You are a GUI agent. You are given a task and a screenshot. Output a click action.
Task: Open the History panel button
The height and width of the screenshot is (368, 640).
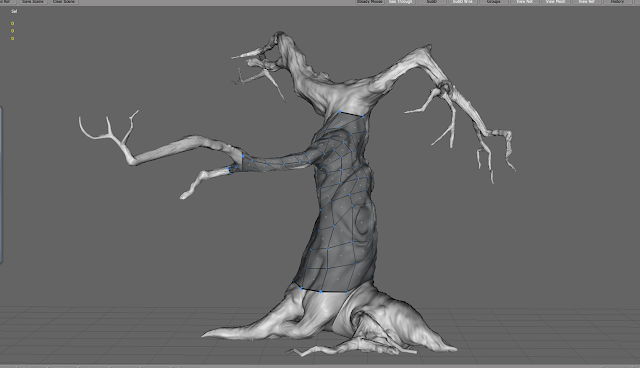618,2
